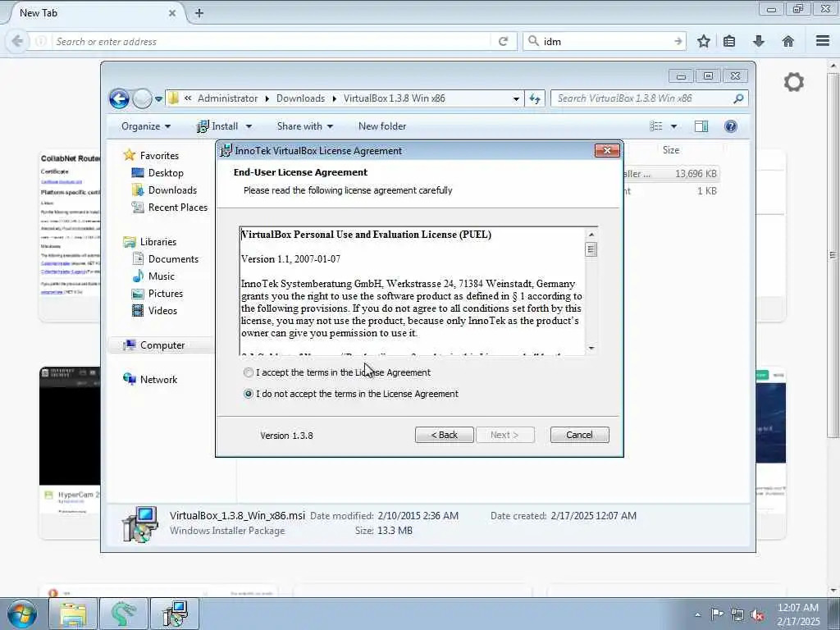Click Explorer's forward navigation arrow
Viewport: 840px width, 630px height.
tap(142, 98)
